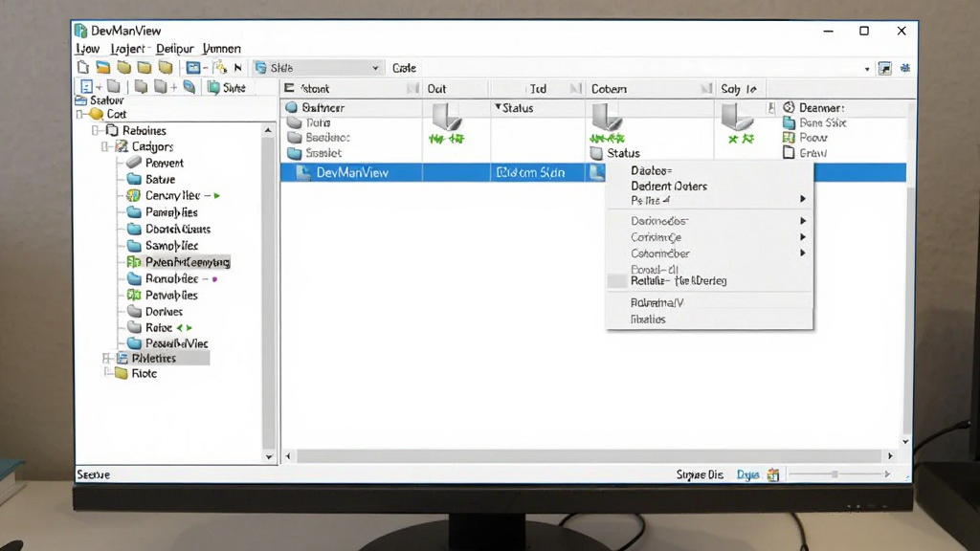Click the 'Slyte' button with the green icon
Image resolution: width=980 pixels, height=551 pixels.
pyautogui.click(x=226, y=87)
